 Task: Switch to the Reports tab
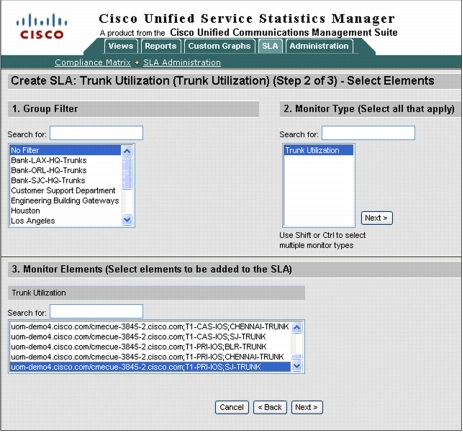161,46
